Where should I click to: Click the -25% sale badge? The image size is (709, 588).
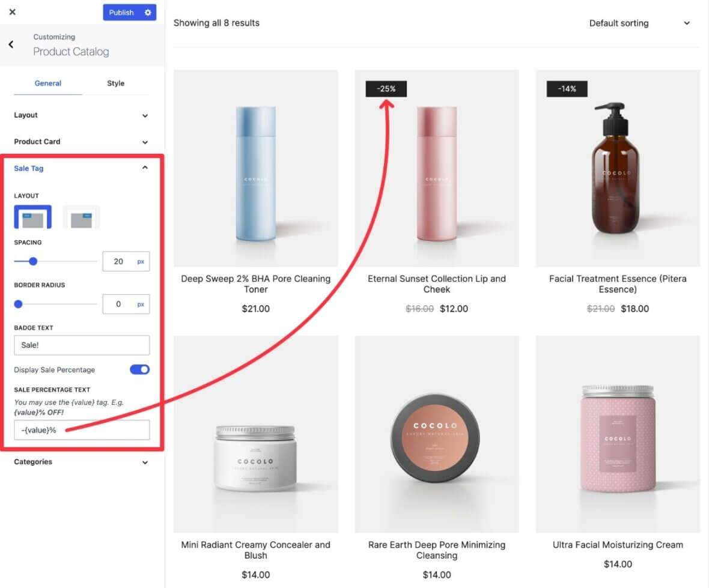(x=386, y=89)
